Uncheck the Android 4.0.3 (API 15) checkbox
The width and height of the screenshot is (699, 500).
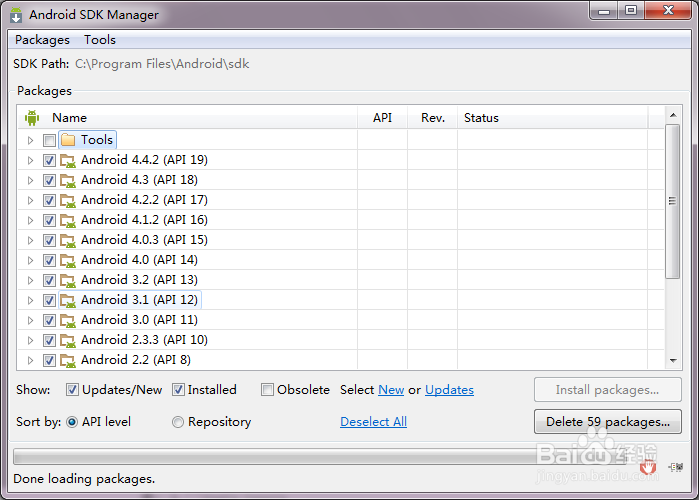pyautogui.click(x=49, y=241)
